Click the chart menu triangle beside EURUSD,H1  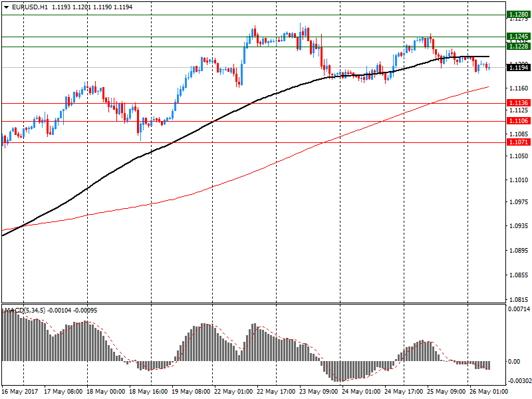pos(6,7)
